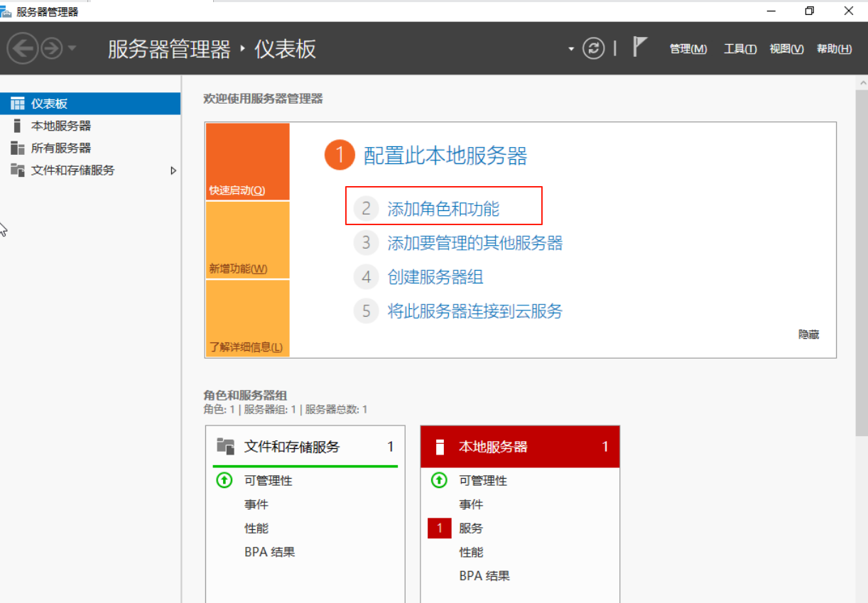Expand the 文件和存储服务 sidebar arrow
This screenshot has height=603, width=868.
pyautogui.click(x=173, y=170)
